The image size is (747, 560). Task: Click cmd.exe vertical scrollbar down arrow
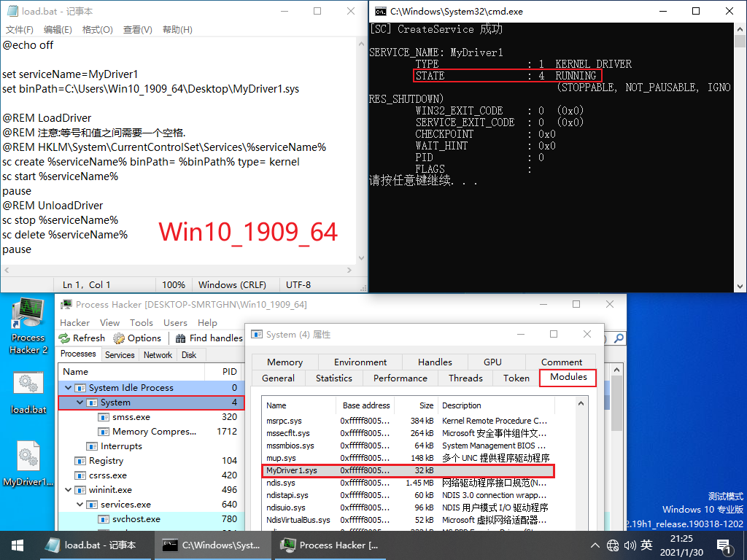740,286
